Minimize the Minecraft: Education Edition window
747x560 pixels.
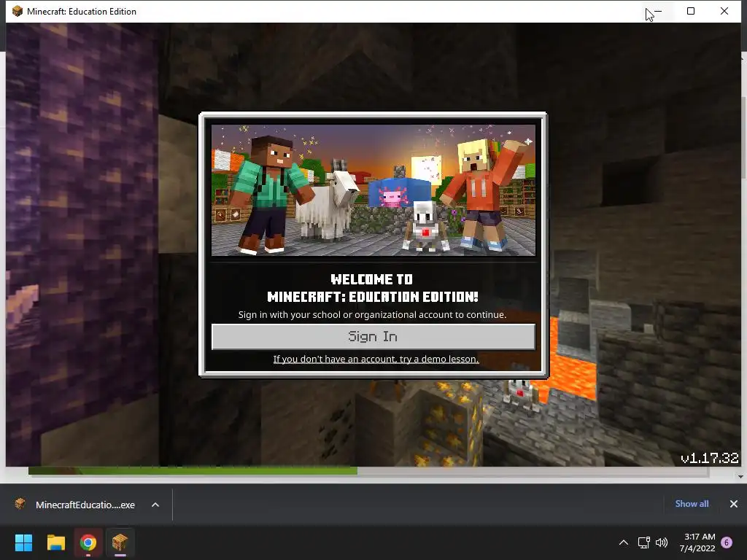point(658,11)
